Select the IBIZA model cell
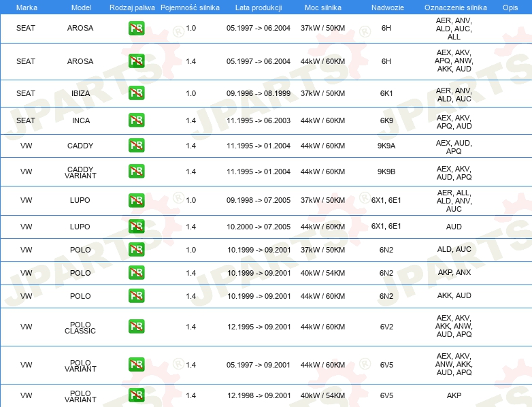This screenshot has width=532, height=407. [80, 93]
